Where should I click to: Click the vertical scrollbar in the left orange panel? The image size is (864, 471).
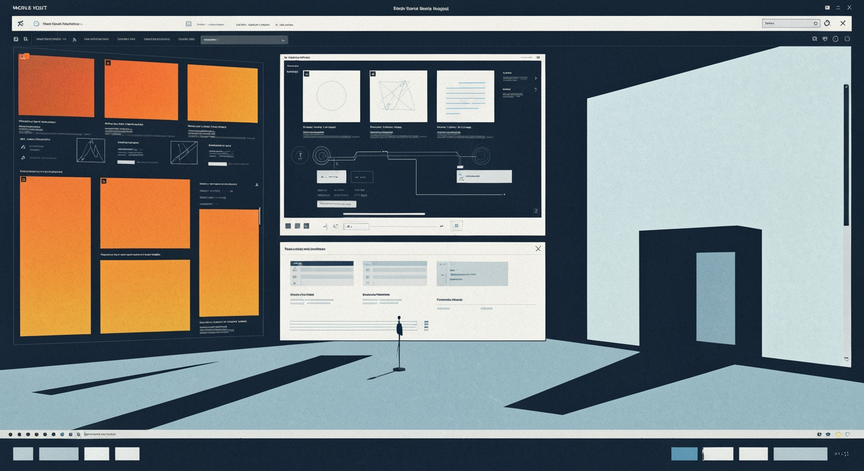260,216
